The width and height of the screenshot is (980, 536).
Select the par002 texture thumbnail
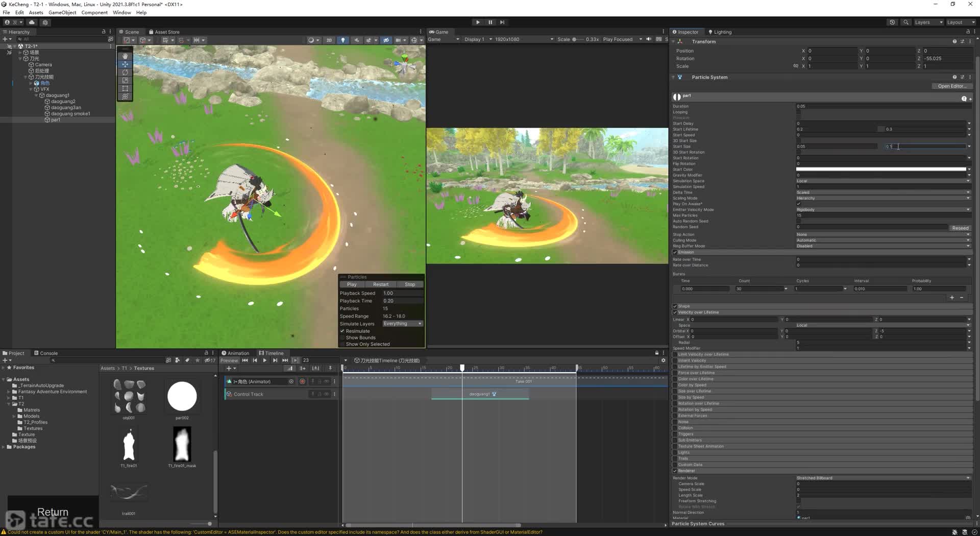[182, 396]
